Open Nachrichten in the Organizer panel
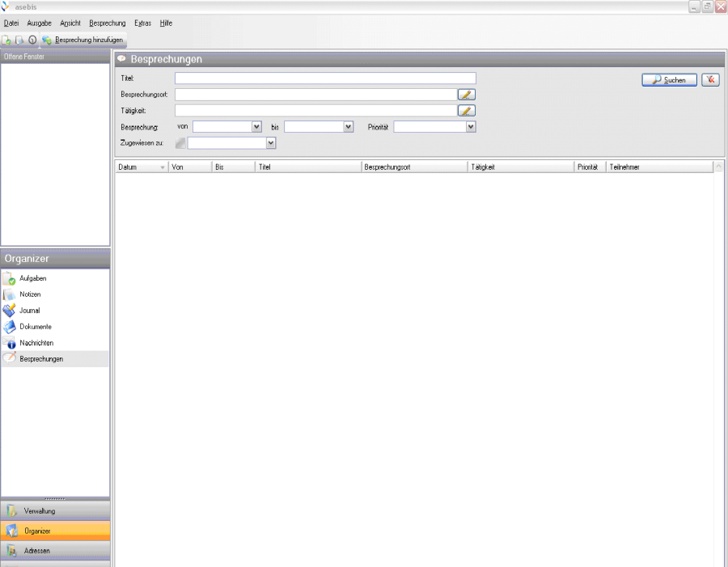 [36, 343]
